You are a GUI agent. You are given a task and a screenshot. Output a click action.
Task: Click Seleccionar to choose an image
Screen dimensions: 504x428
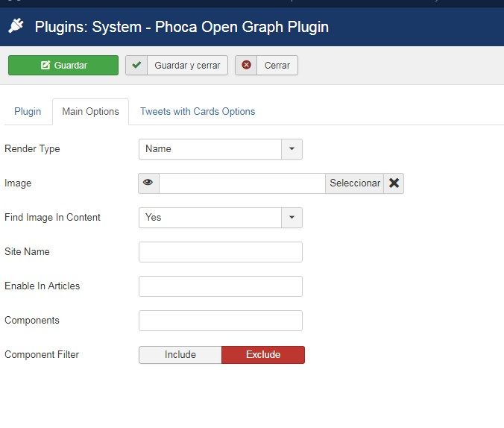point(355,183)
